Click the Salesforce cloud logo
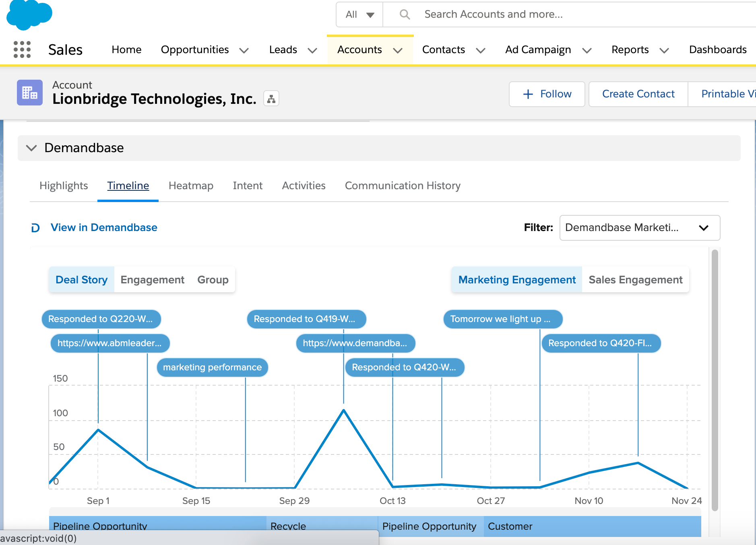Image resolution: width=756 pixels, height=545 pixels. click(29, 15)
